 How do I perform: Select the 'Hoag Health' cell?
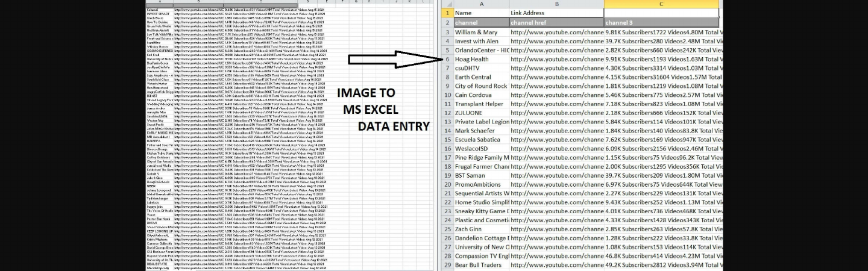click(481, 59)
